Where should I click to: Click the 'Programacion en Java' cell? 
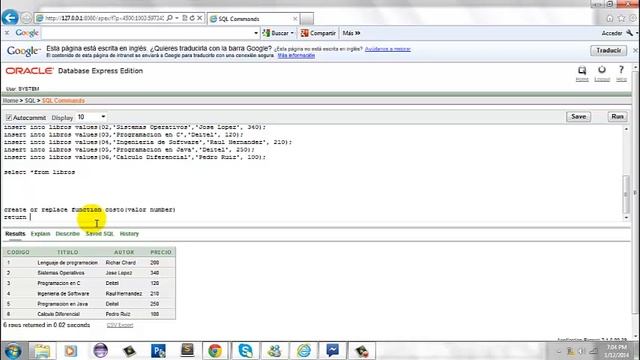(x=62, y=304)
